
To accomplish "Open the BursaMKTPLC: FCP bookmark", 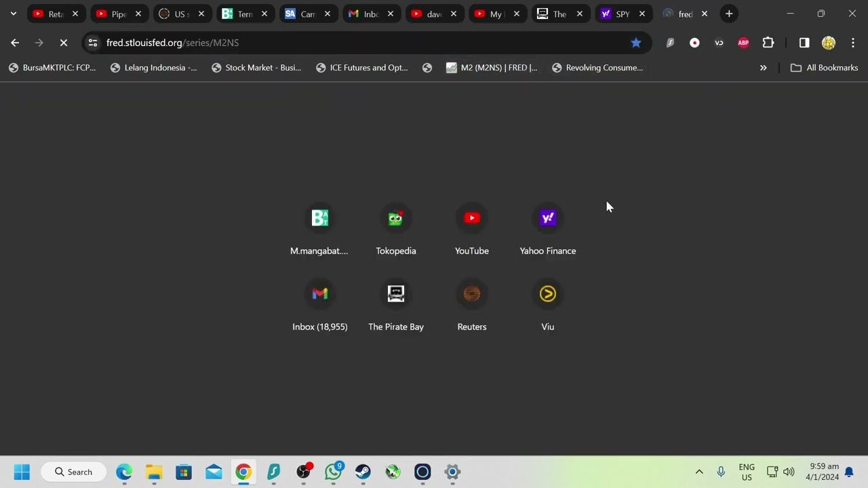I will (x=52, y=68).
